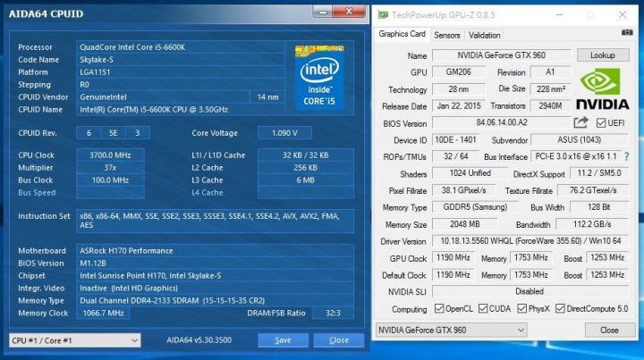The image size is (644, 360).
Task: Switch to the Sensors tab
Action: click(x=447, y=35)
